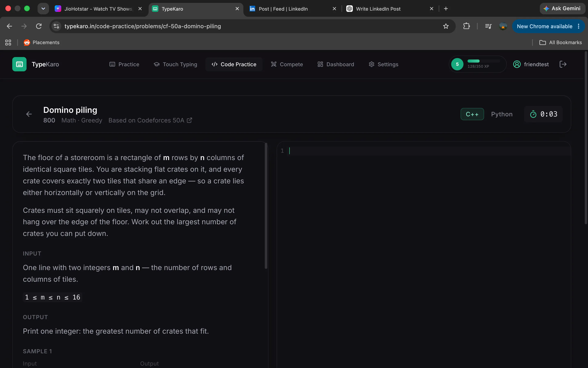Close the JioHotstar tab
588x368 pixels.
pos(140,9)
